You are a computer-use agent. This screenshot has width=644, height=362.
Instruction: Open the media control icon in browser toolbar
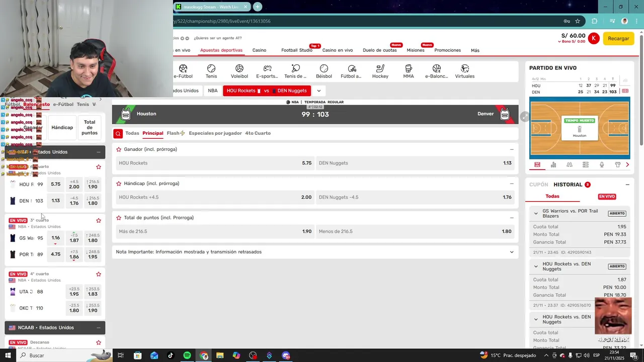coord(612,21)
